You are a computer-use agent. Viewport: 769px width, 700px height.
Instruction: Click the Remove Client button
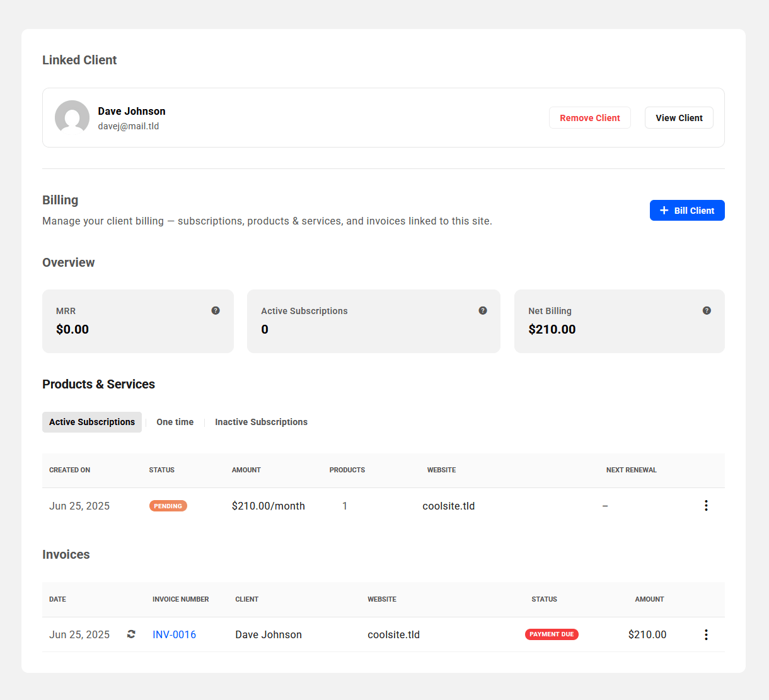589,117
